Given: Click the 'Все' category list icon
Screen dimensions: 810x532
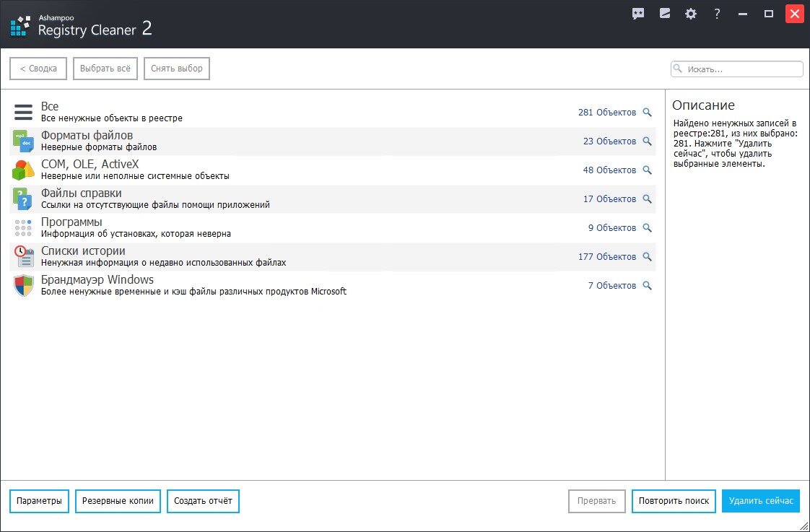Looking at the screenshot, I should click(23, 112).
